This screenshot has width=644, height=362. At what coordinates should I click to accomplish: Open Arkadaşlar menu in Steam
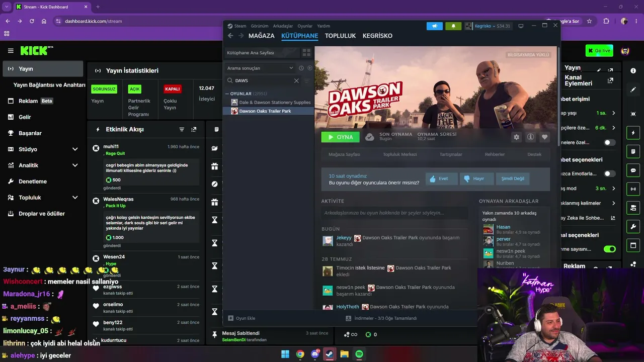(283, 26)
